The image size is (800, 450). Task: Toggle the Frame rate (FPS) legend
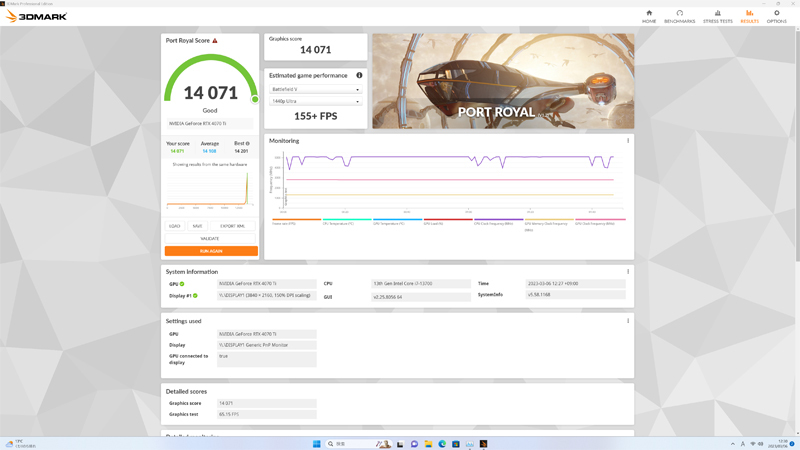coord(296,221)
